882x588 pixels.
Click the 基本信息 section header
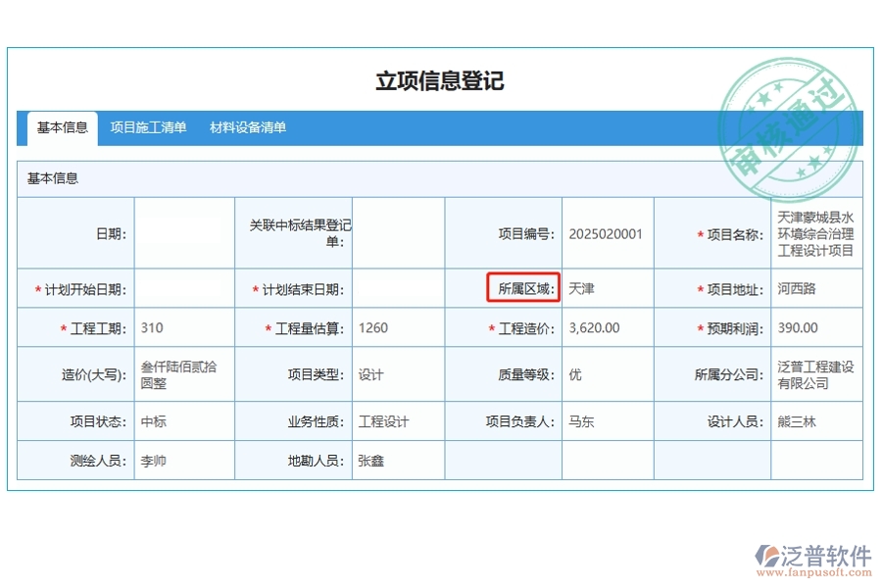[53, 178]
